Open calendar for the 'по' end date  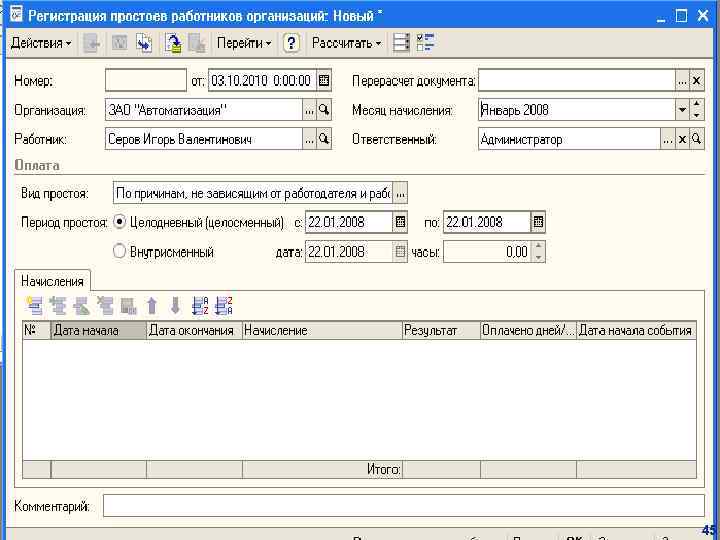(538, 223)
